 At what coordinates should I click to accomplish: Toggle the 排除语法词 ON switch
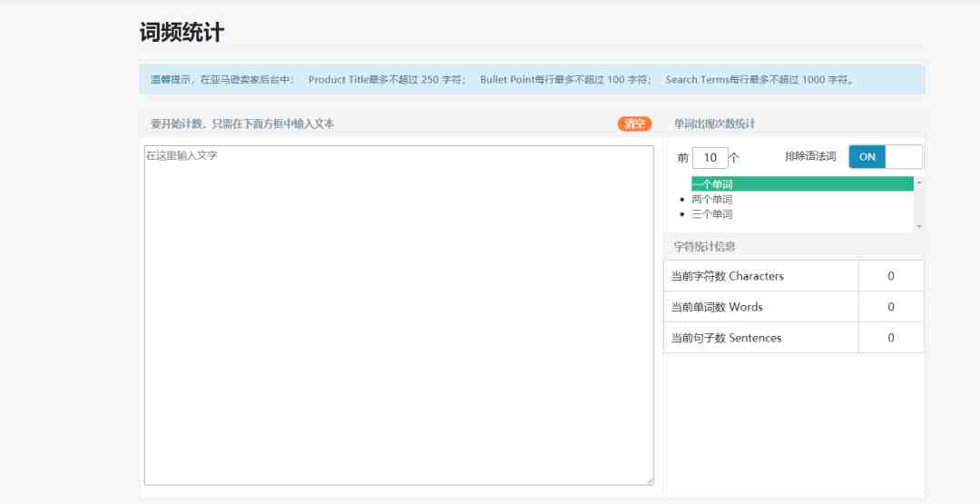click(x=885, y=157)
